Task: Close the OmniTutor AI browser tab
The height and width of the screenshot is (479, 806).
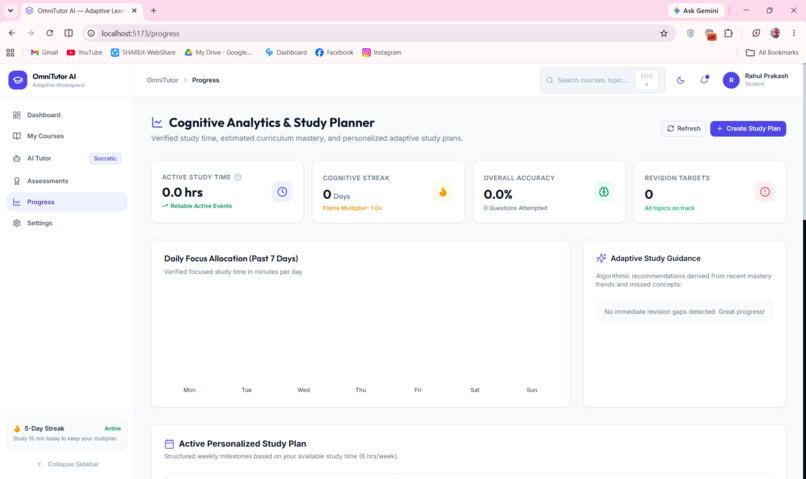Action: (x=134, y=11)
